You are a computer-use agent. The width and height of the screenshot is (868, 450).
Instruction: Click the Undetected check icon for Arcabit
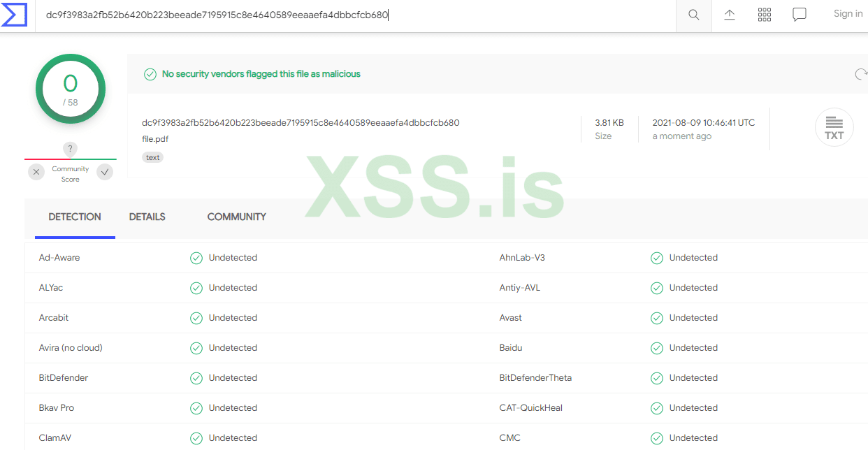(x=196, y=319)
